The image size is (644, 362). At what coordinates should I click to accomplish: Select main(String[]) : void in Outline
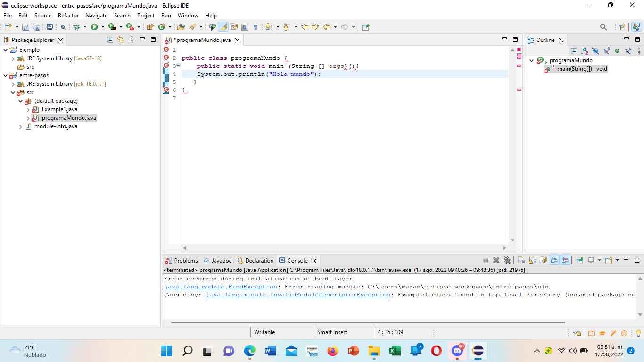coord(576,69)
